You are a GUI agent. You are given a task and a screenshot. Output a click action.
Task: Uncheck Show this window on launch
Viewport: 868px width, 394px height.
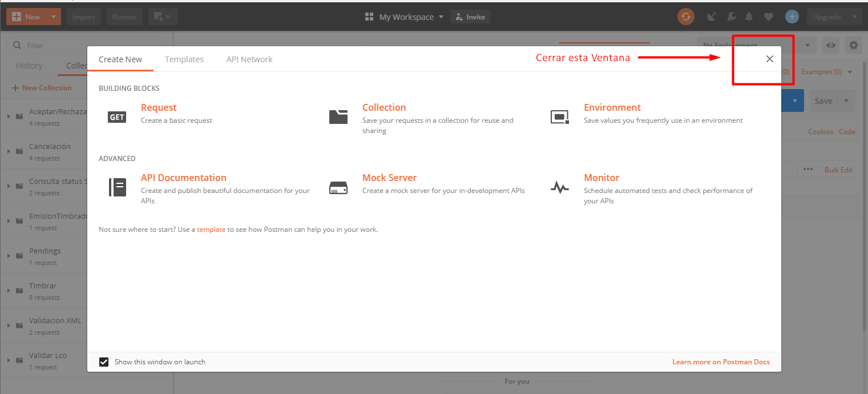104,362
